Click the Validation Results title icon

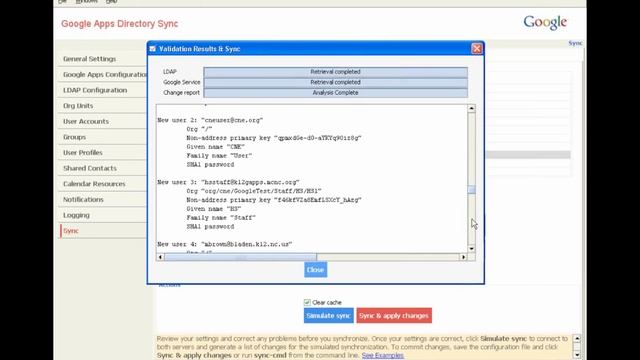[x=153, y=49]
